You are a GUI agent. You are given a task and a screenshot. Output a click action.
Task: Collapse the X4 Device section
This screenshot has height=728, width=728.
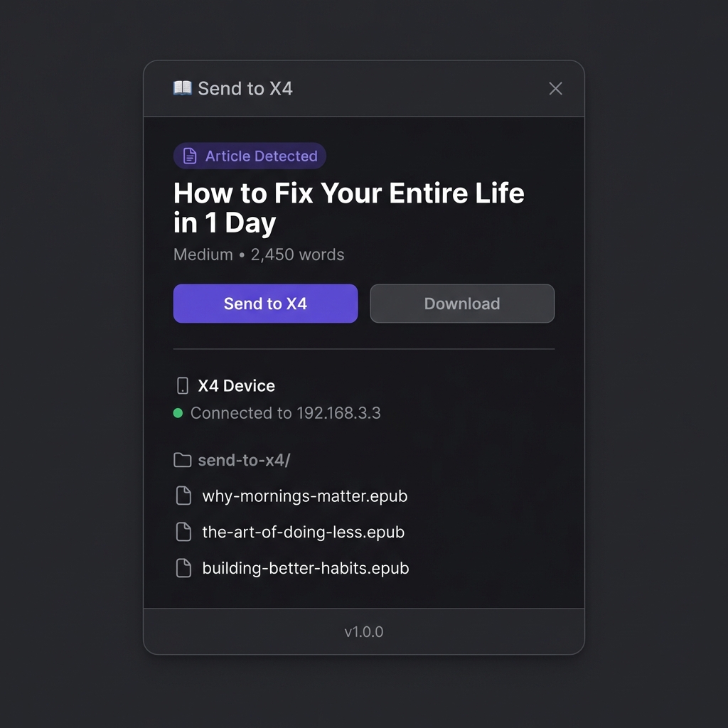tap(236, 385)
